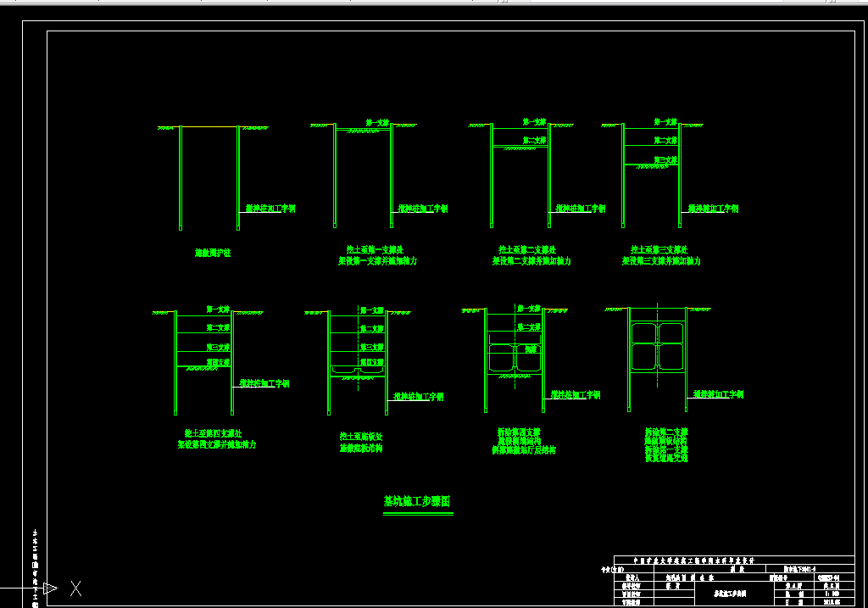Select caption text 挖土至第二支撑处
Viewport: 868px width, 608px height.
527,250
